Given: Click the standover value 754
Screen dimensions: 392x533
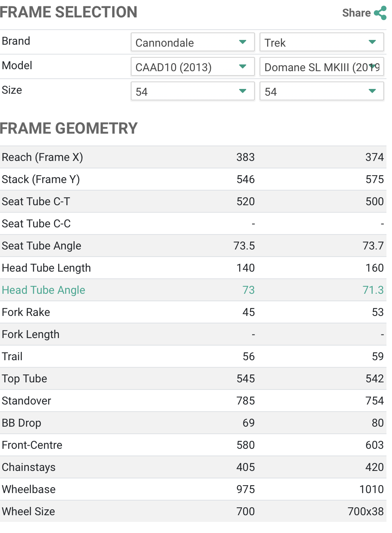Looking at the screenshot, I should point(375,401).
